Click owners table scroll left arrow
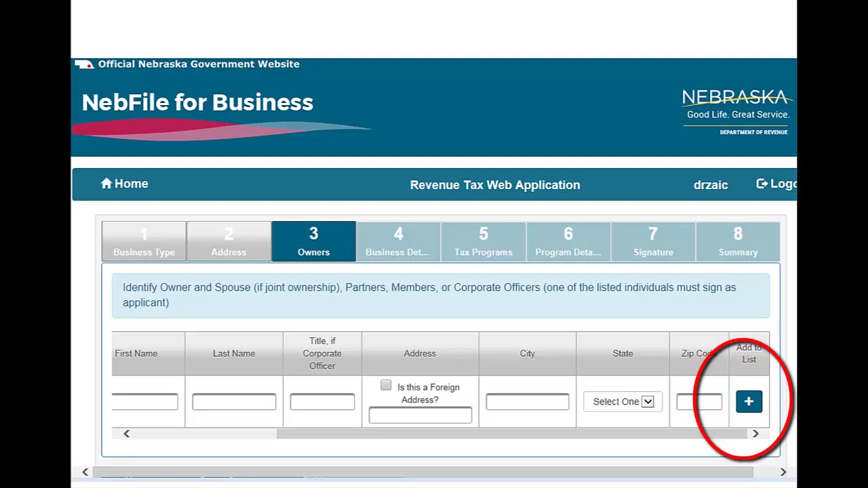The height and width of the screenshot is (488, 868). pyautogui.click(x=126, y=433)
